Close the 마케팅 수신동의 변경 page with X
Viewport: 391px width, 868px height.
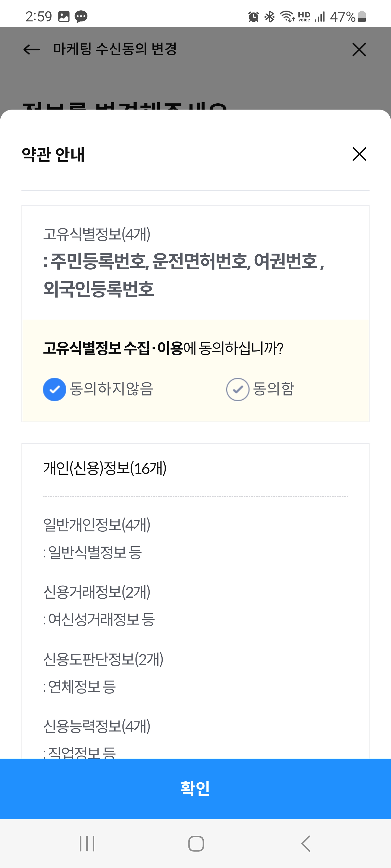(x=359, y=50)
